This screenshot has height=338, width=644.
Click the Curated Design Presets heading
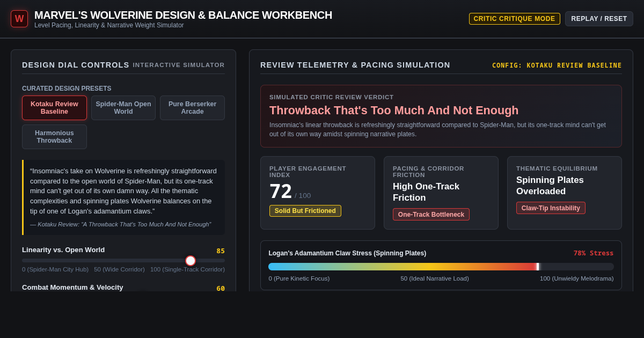67,89
